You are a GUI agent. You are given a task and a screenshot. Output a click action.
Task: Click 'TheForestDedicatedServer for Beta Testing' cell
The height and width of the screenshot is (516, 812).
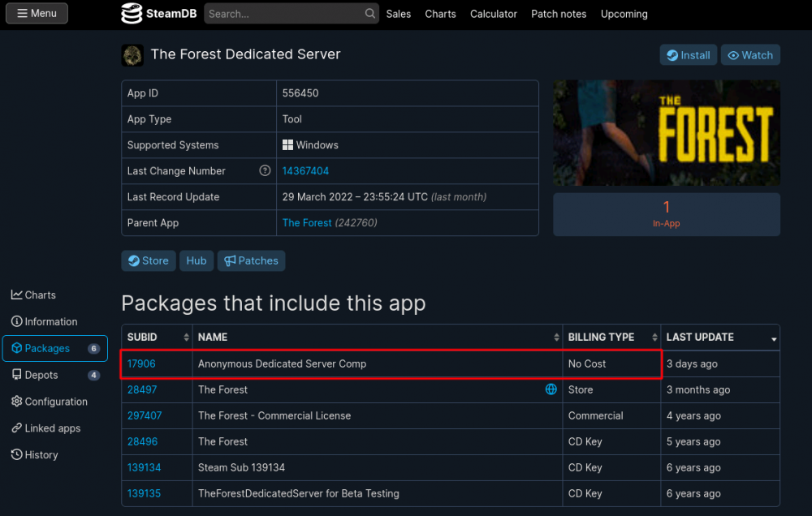378,493
